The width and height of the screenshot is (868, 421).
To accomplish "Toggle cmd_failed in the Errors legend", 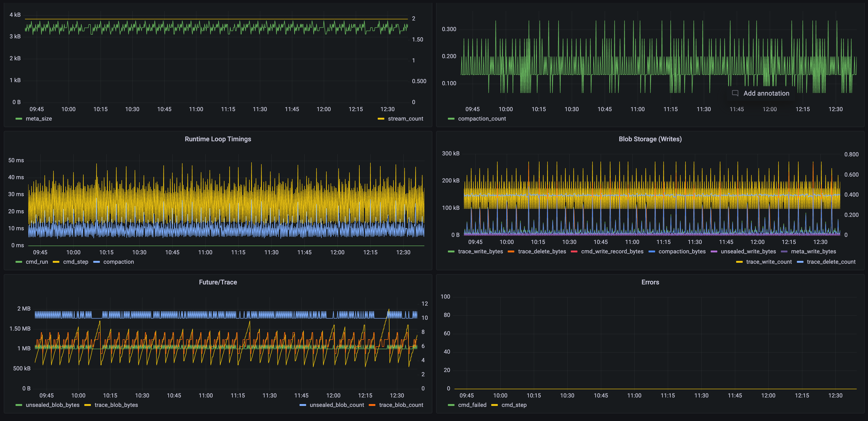I will (x=473, y=405).
